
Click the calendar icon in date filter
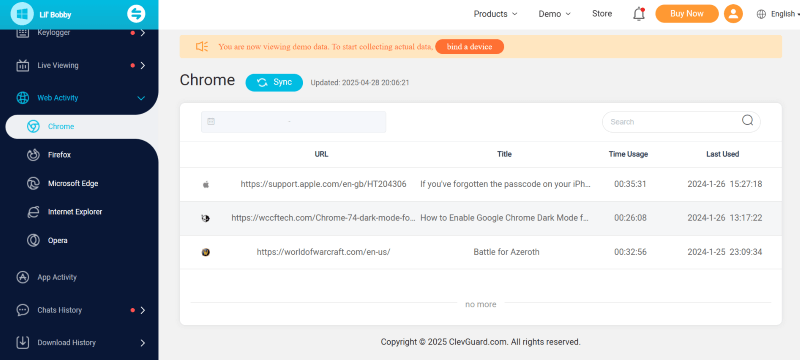tap(211, 121)
